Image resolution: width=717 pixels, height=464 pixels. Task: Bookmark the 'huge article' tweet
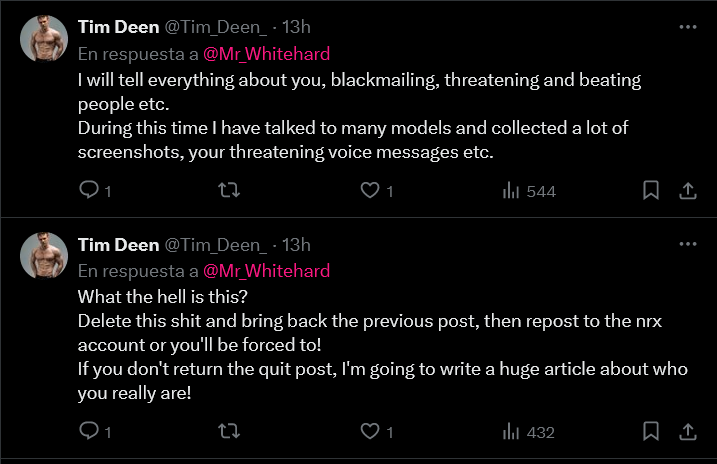click(x=650, y=432)
